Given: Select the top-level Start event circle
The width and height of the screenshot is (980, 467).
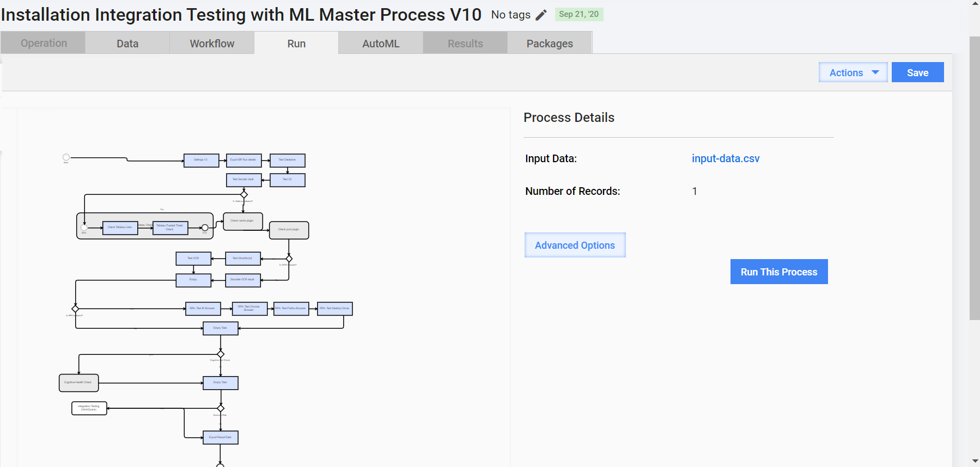Looking at the screenshot, I should pos(66,157).
